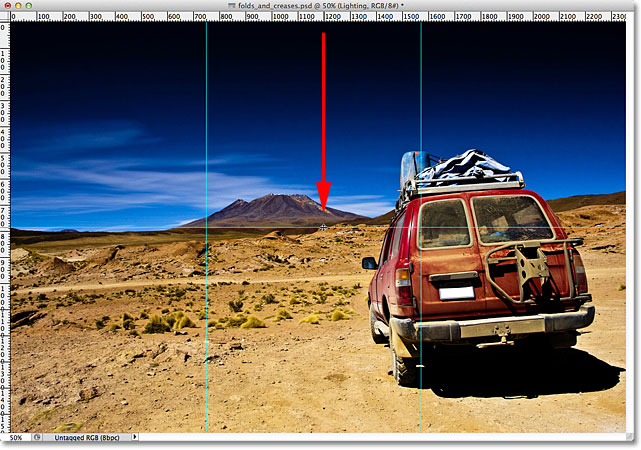Select the left vertical cyan guide
The image size is (641, 450).
pyautogui.click(x=206, y=227)
